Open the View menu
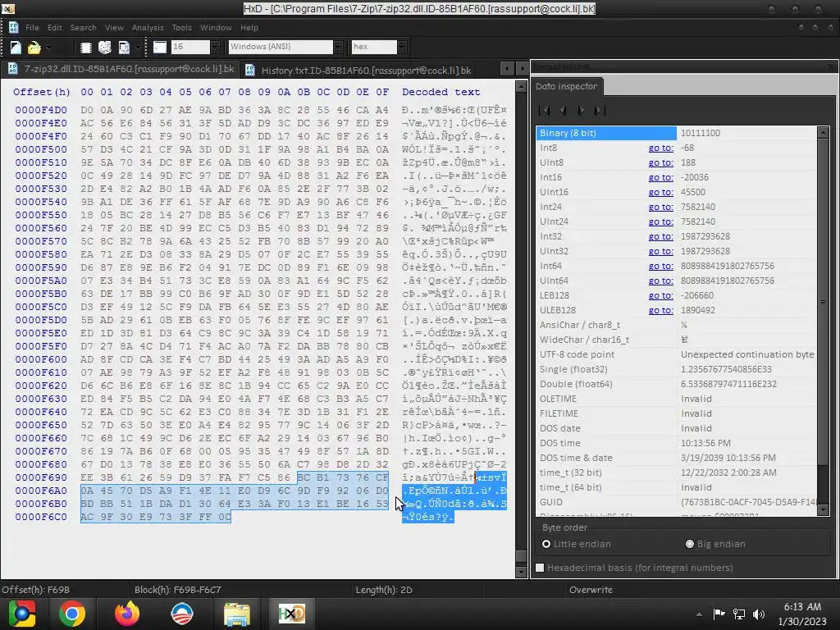 [x=114, y=27]
